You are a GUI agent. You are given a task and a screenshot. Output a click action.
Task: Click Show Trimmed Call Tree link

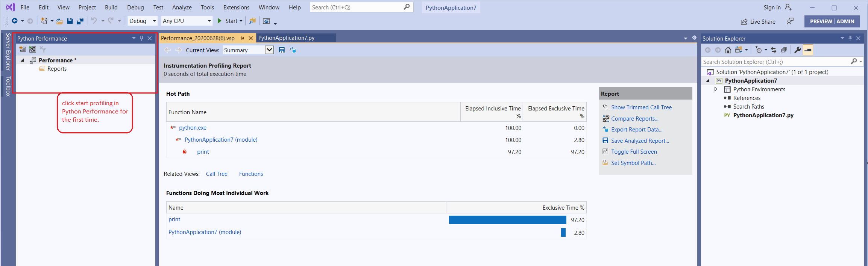click(641, 107)
